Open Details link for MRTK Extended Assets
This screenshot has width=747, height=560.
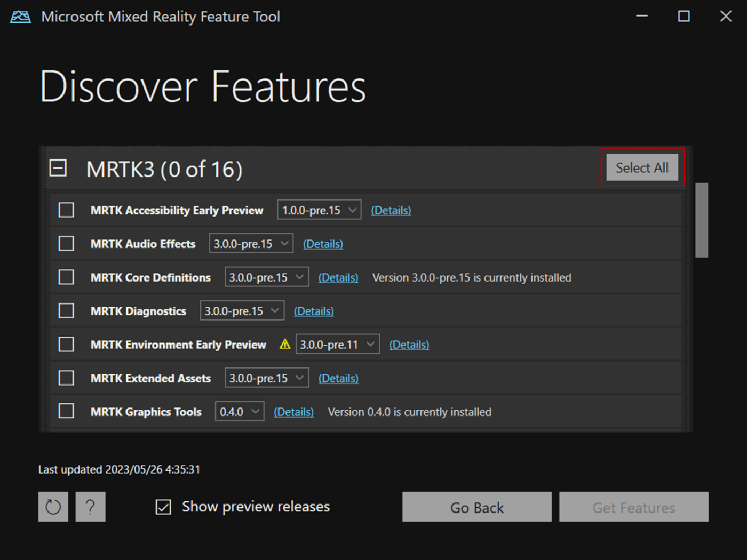(x=338, y=378)
